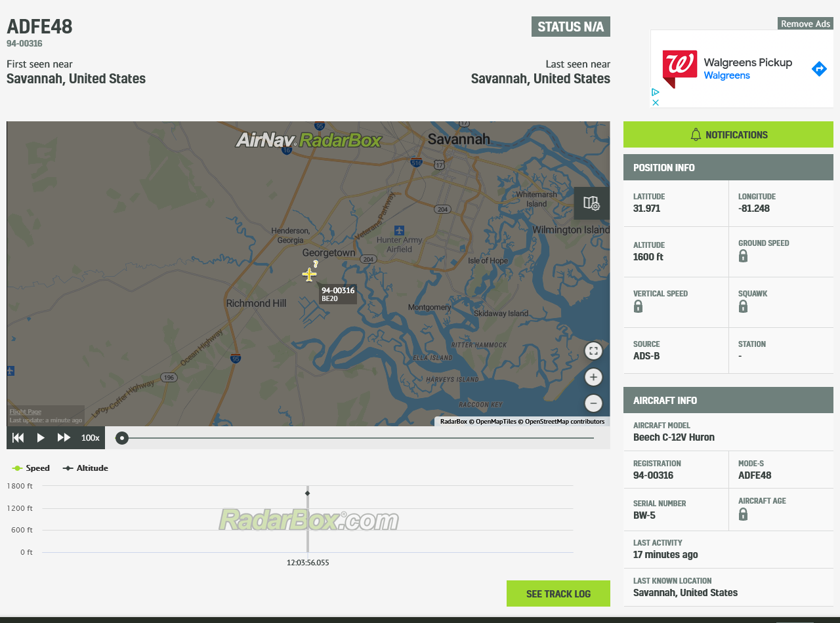Viewport: 840px width, 623px height.
Task: Click the timestamp 12:03:56.055 under chart
Action: [x=308, y=563]
